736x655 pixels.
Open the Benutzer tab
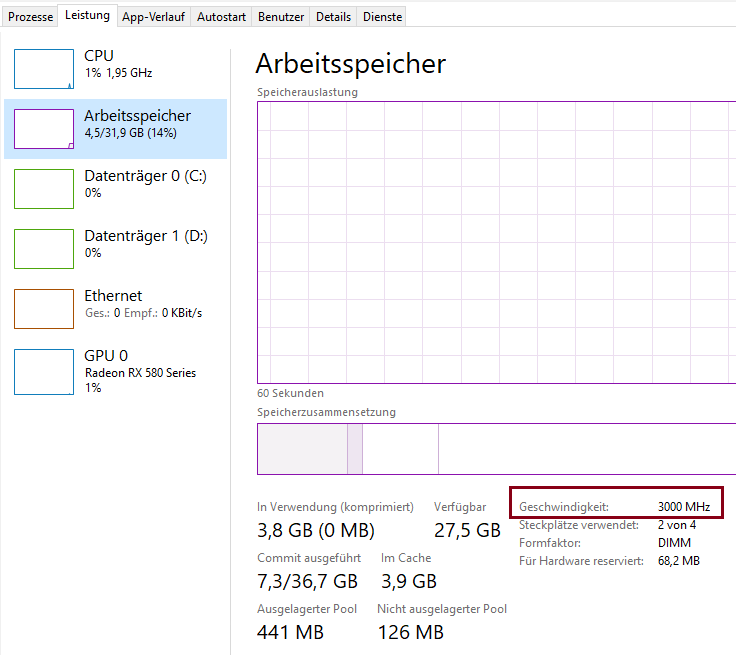click(x=280, y=17)
